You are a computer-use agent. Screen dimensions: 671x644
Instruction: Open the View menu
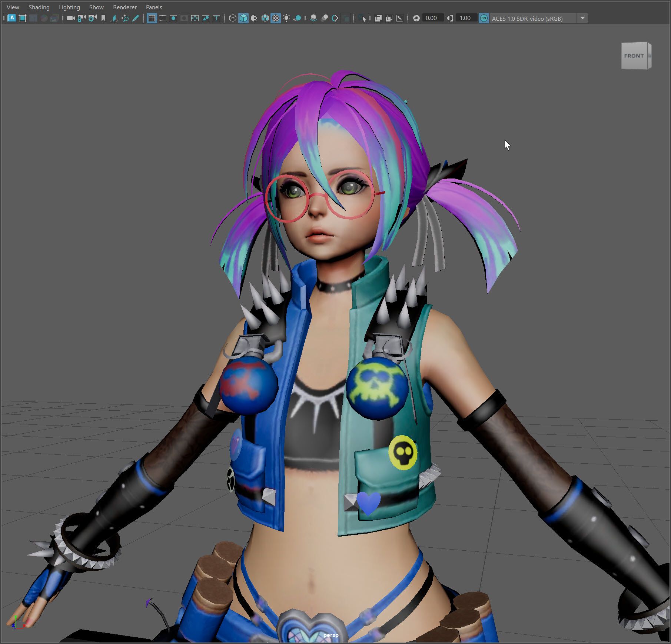(13, 7)
